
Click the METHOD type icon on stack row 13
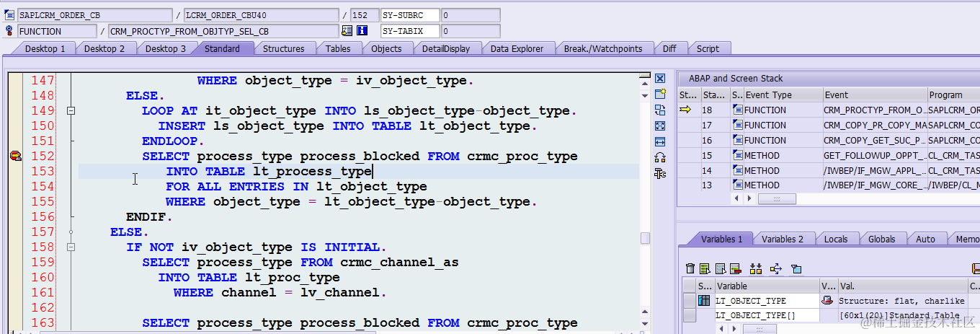pos(737,185)
